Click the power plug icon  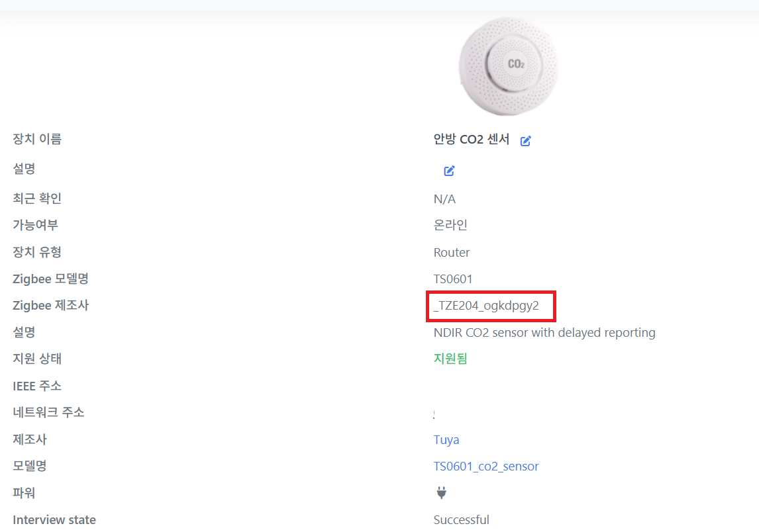point(442,492)
